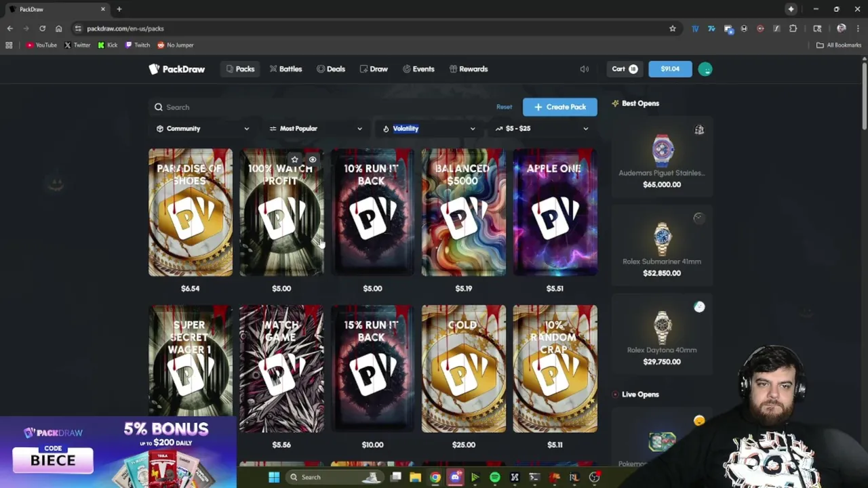Viewport: 868px width, 488px height.
Task: Open the Super Secret Wager 1 pack
Action: click(x=190, y=361)
